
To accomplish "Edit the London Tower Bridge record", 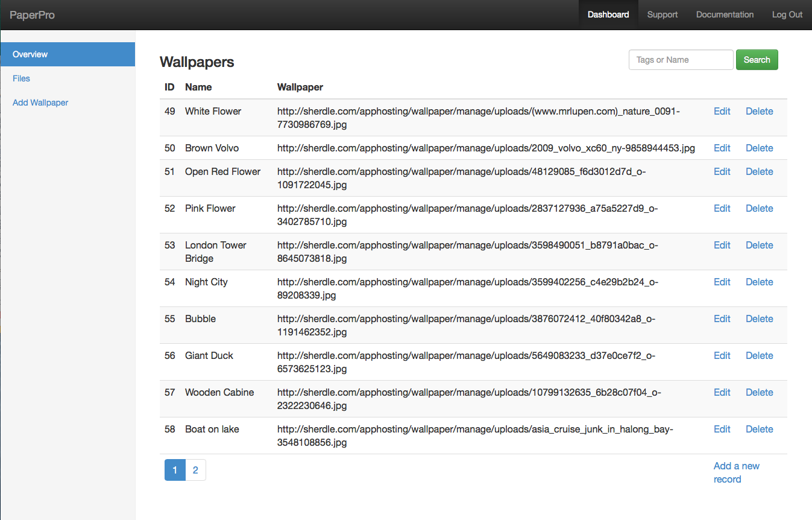I will coord(722,245).
